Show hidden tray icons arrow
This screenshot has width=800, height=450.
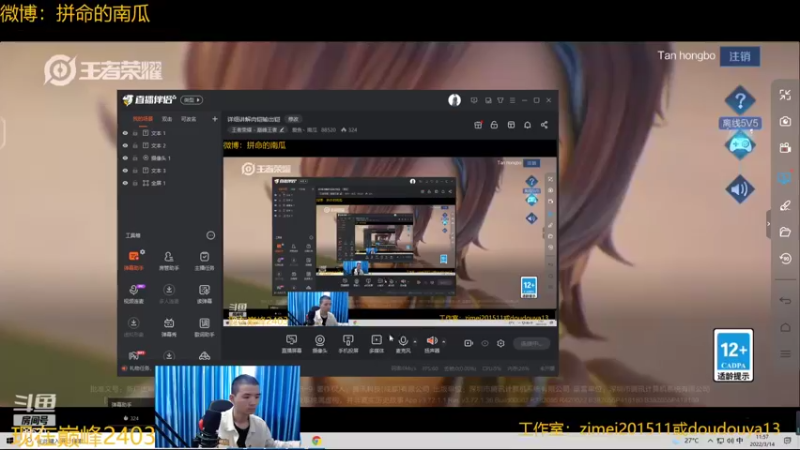point(710,440)
